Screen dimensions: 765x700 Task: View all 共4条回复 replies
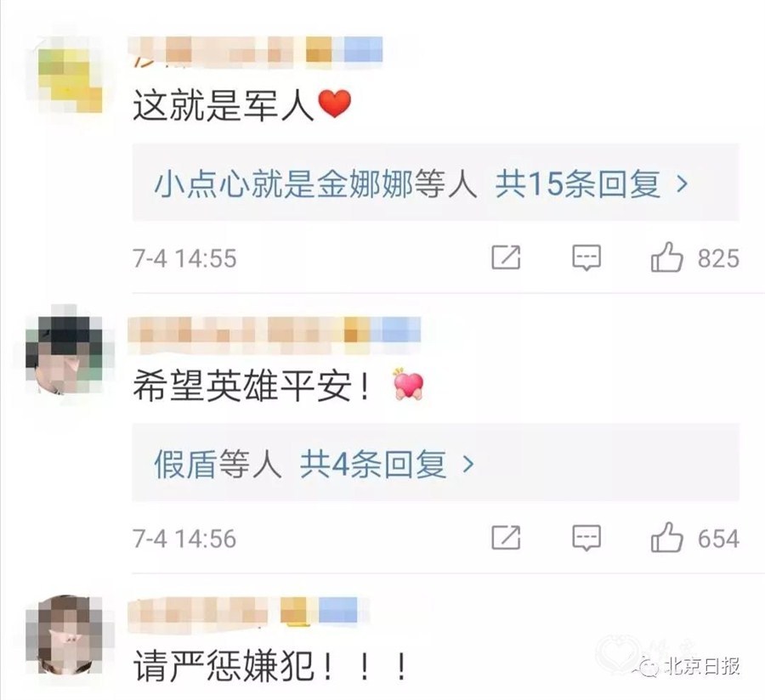373,464
